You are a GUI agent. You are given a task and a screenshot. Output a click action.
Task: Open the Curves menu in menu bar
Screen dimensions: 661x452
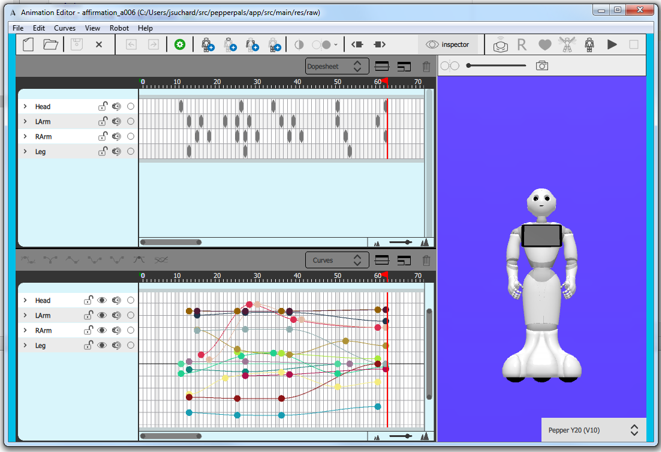click(65, 28)
